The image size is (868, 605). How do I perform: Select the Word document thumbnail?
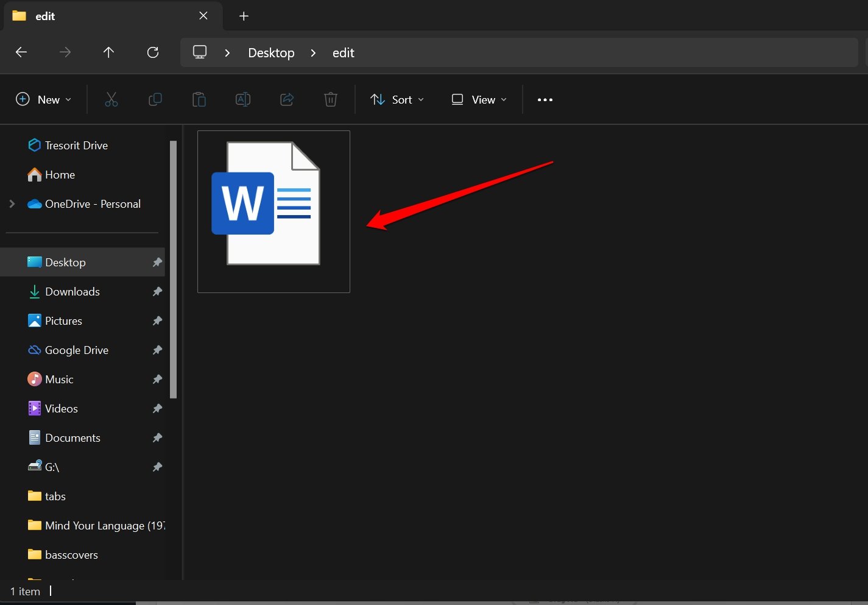point(273,211)
